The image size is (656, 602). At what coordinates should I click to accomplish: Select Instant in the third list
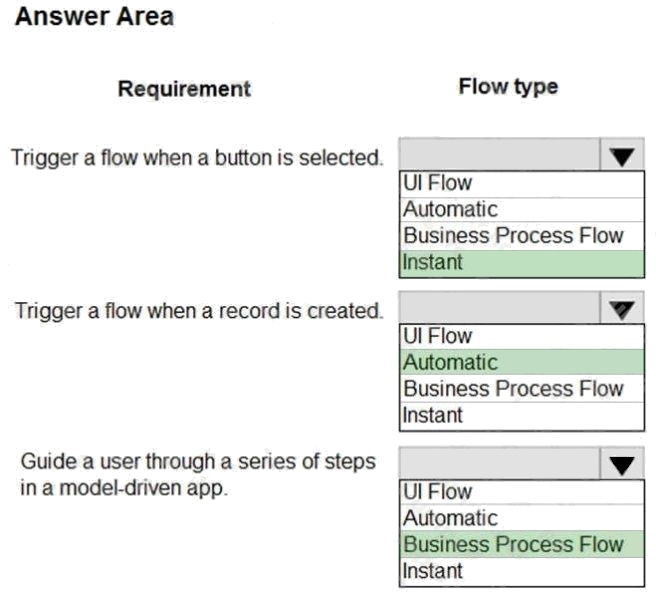click(x=522, y=571)
